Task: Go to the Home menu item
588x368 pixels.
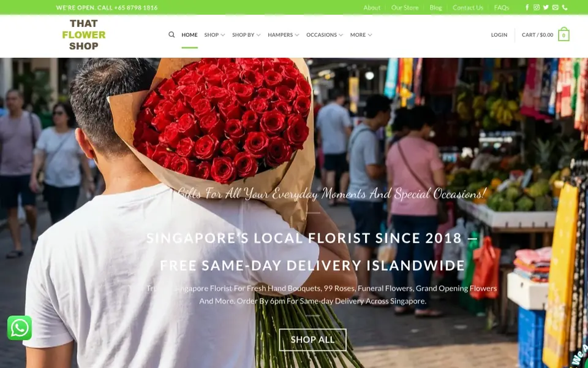Action: 189,34
